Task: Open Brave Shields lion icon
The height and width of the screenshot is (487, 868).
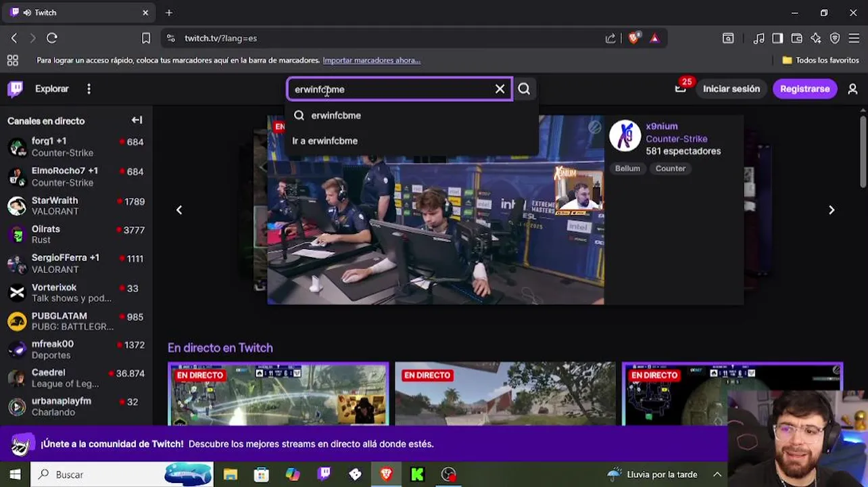Action: click(633, 38)
